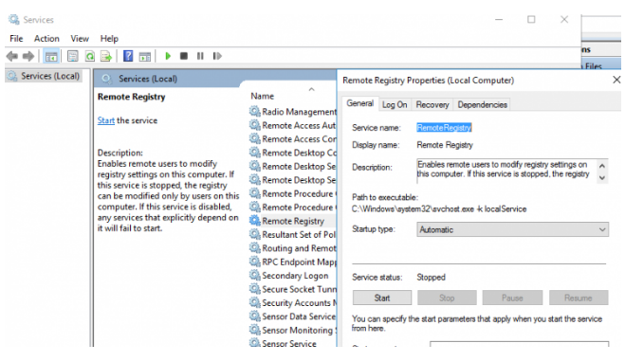Switch to the General tab
The width and height of the screenshot is (644, 362).
click(359, 103)
